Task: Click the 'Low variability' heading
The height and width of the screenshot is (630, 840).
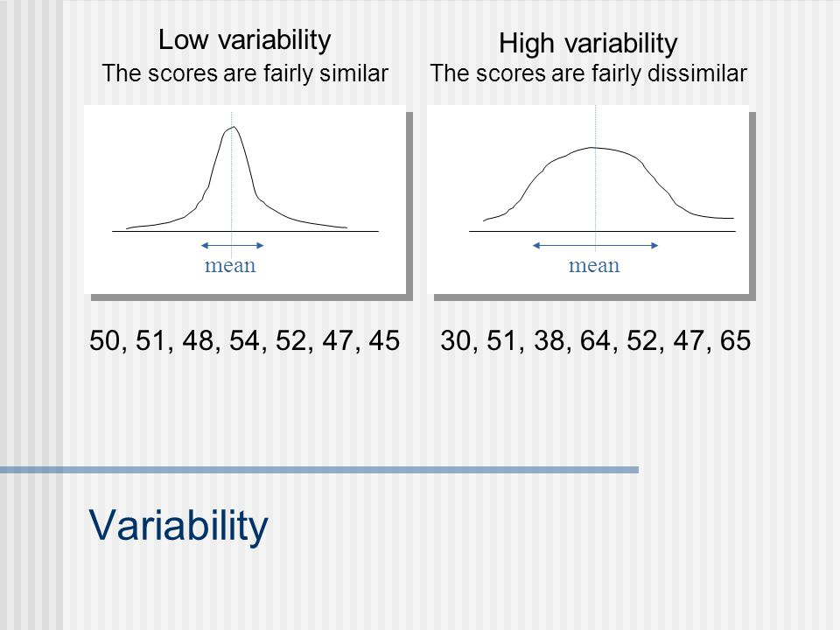Action: [x=245, y=41]
